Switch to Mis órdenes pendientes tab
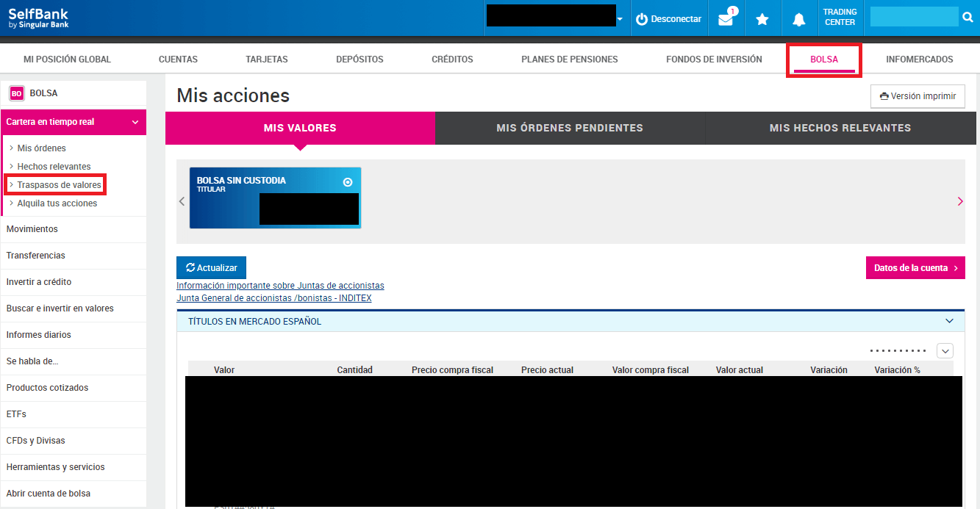Viewport: 980px width, 509px height. coord(570,128)
